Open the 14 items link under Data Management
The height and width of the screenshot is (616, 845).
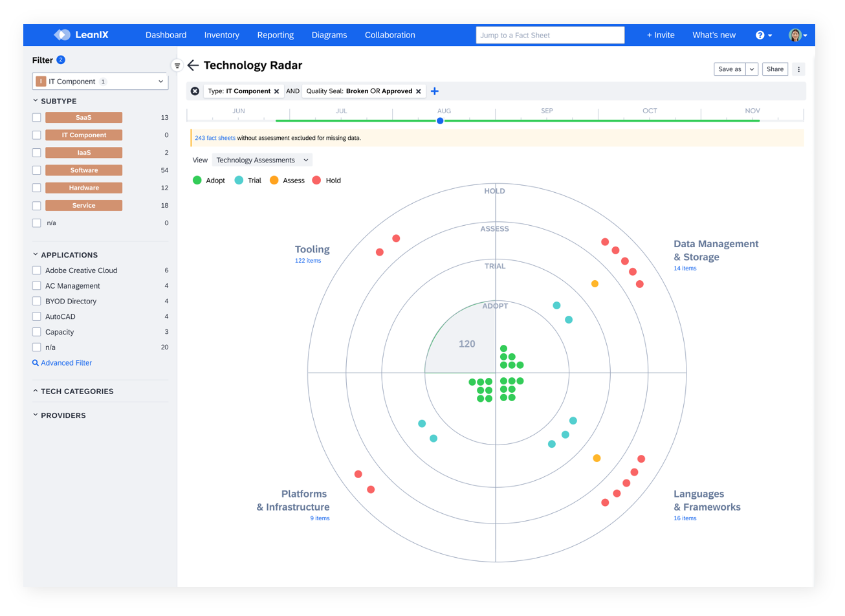point(685,269)
